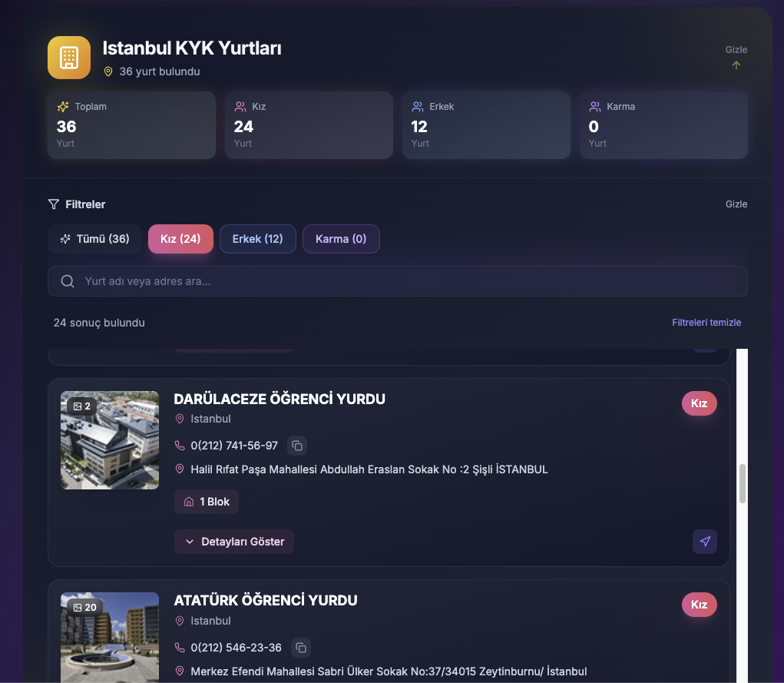Click the Erkek users icon in stats

click(418, 107)
